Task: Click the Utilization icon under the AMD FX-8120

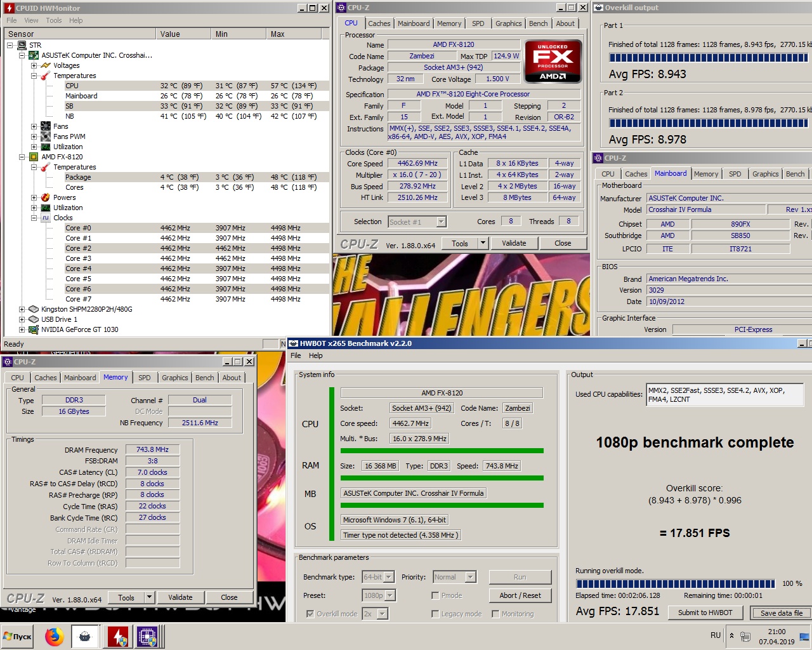Action: click(46, 208)
